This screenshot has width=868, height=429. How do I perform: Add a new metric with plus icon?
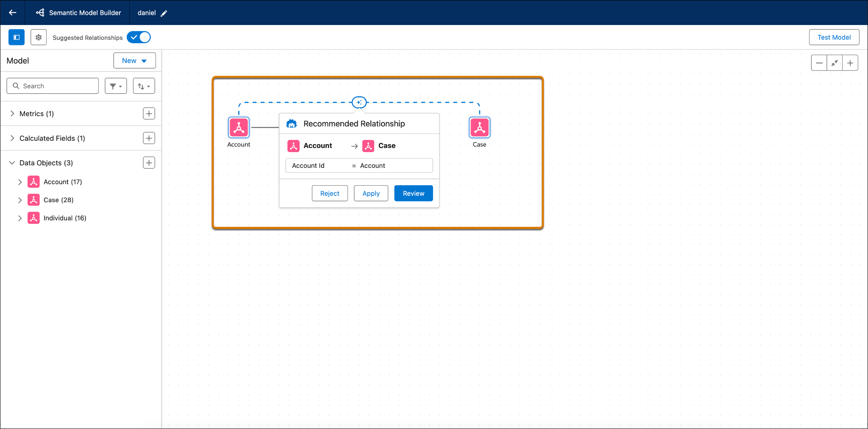pyautogui.click(x=149, y=114)
